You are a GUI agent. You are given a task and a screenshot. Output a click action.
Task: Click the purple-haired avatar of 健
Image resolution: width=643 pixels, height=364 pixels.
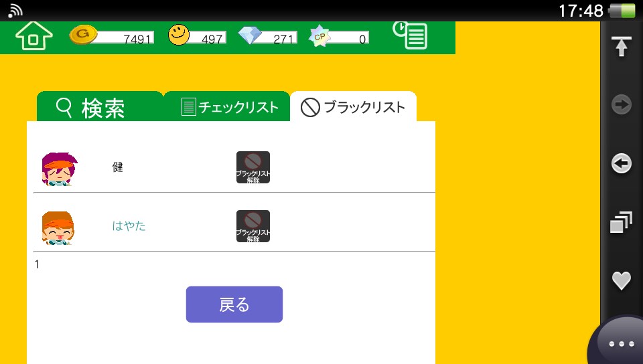[x=59, y=169]
